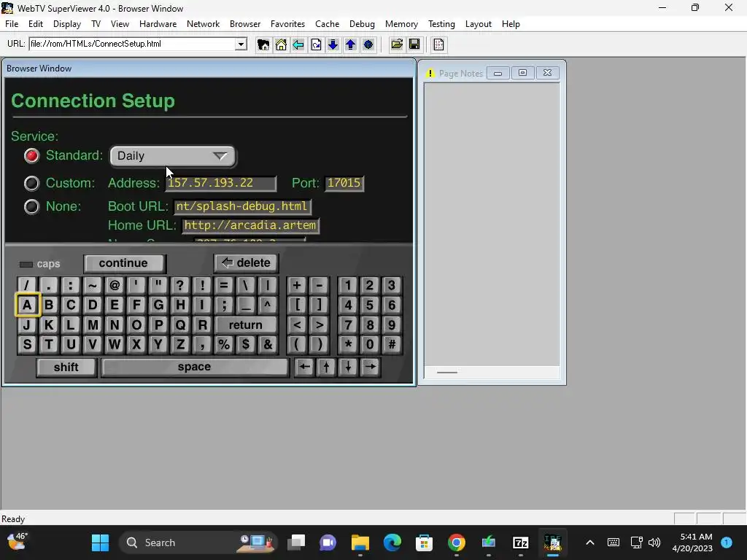Click the highlighted A key
Screen dimensions: 747x560
(x=28, y=305)
